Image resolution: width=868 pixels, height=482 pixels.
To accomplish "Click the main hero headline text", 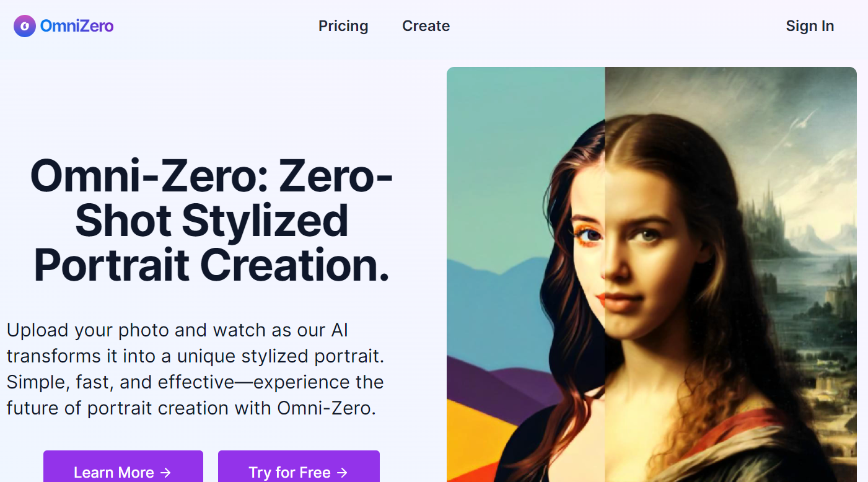I will click(211, 221).
